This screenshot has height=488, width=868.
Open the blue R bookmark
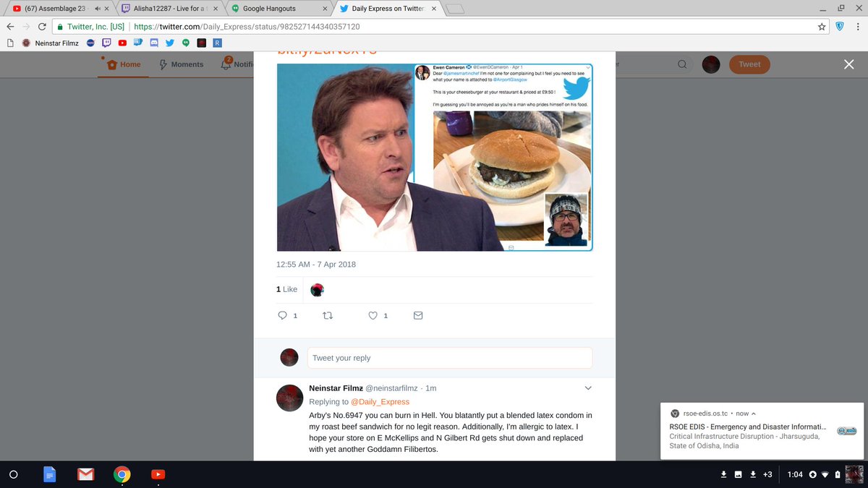point(217,43)
